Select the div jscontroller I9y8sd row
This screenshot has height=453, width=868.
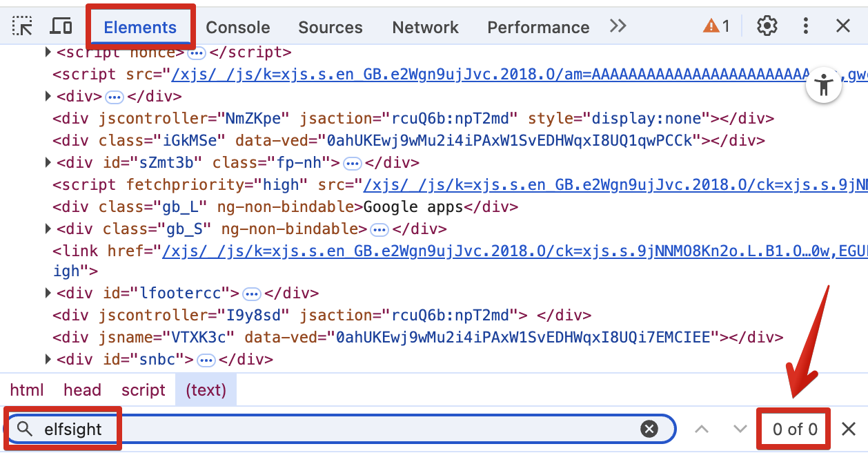tap(322, 316)
